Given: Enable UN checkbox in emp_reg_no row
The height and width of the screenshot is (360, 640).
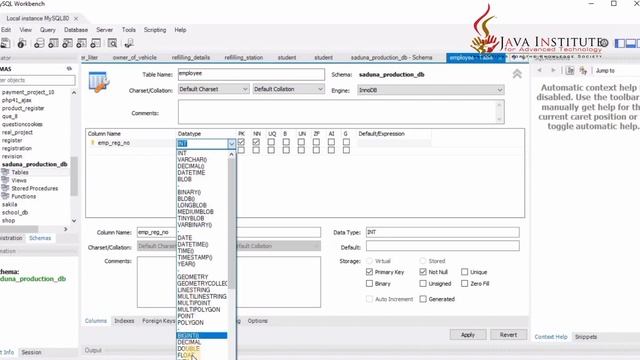Looking at the screenshot, I should point(301,142).
